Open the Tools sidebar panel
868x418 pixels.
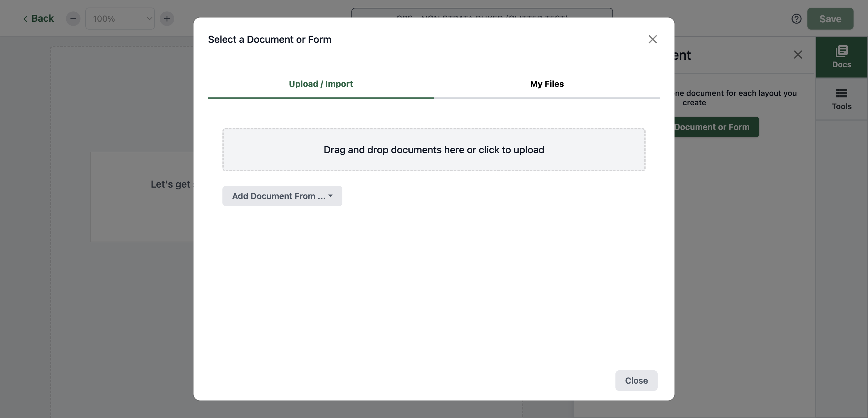pos(842,99)
